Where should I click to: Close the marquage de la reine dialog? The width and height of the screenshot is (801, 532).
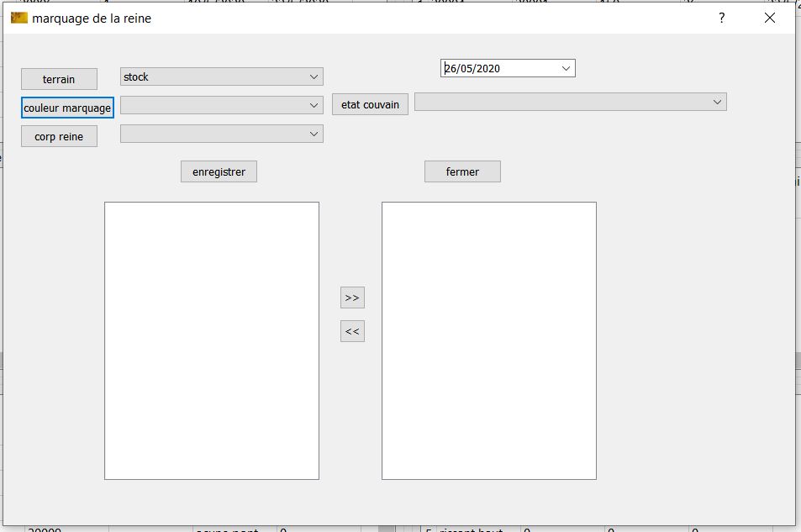tap(769, 18)
